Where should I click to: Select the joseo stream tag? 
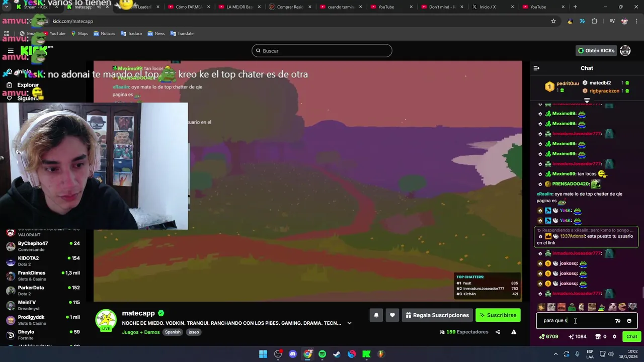[194, 332]
